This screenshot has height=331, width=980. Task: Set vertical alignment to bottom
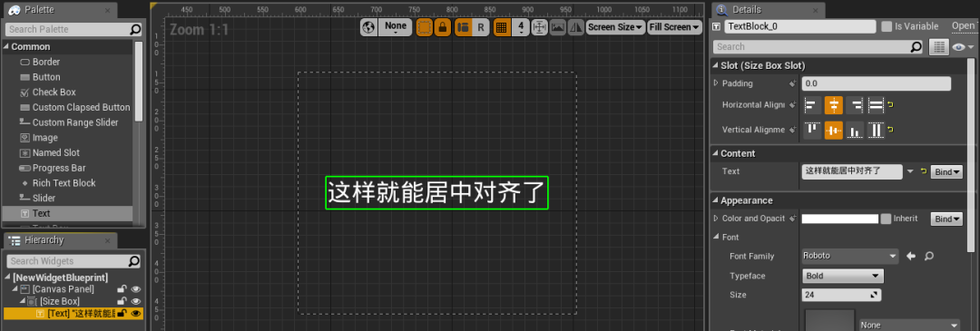[x=855, y=130]
